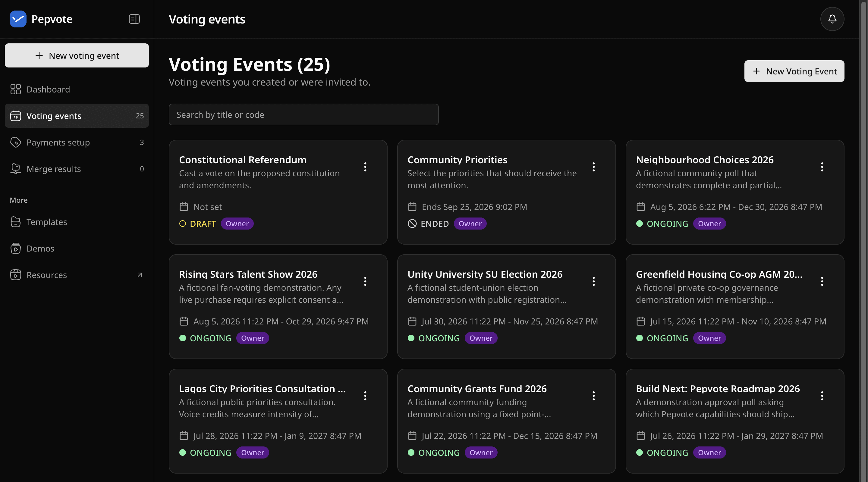This screenshot has height=482, width=868.
Task: Click the page vertical scrollbar
Action: (x=863, y=241)
